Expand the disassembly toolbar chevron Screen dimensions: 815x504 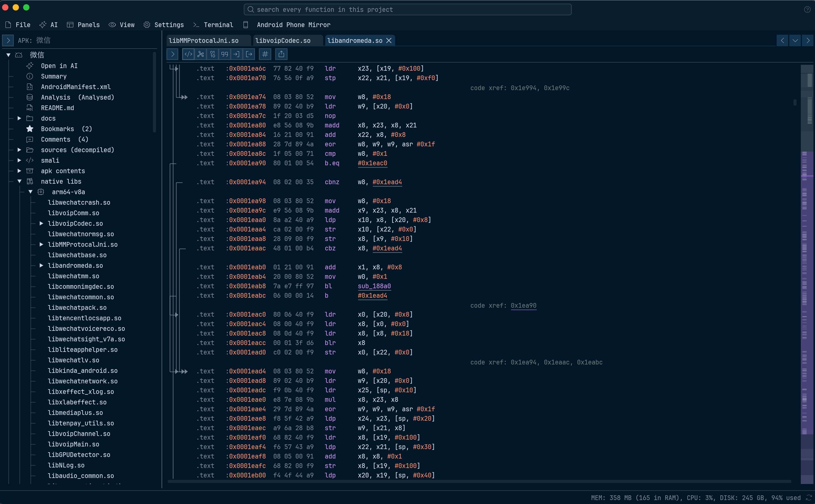(172, 54)
